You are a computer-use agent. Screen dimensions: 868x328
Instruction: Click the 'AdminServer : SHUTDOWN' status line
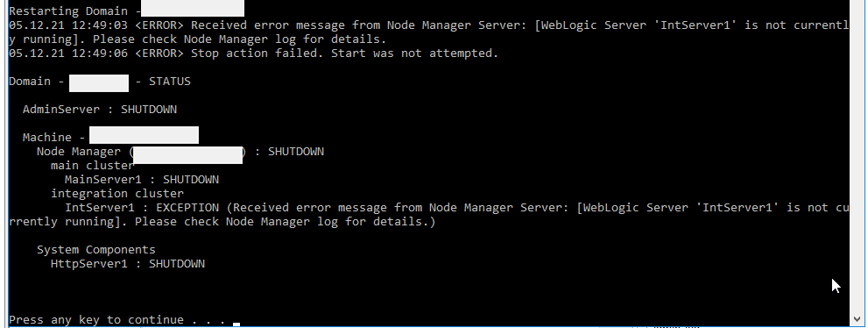[x=100, y=109]
